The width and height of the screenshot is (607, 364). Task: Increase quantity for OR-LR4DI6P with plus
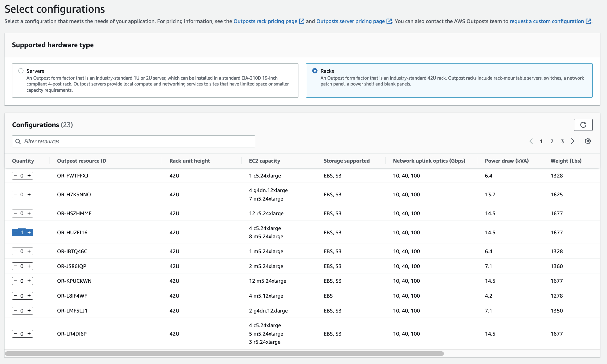29,334
